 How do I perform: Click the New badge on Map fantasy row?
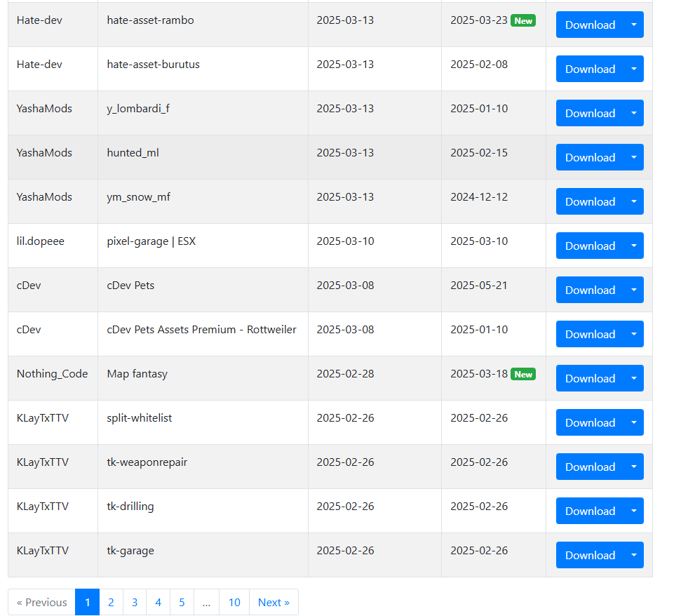click(523, 375)
